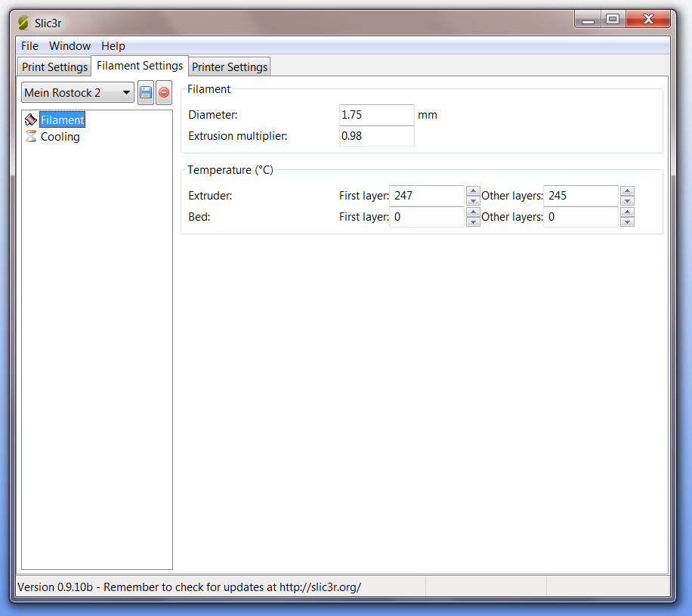
Task: Open the Window menu
Action: pos(70,46)
